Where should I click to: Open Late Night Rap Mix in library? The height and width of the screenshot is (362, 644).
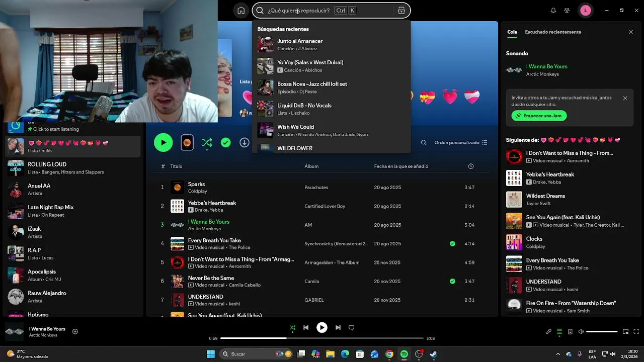pos(73,211)
